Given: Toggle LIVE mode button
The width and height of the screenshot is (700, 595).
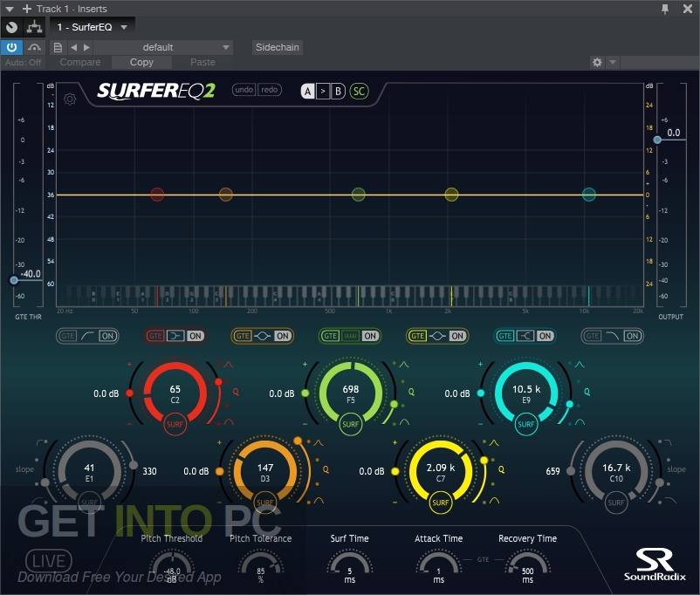Looking at the screenshot, I should point(49,561).
